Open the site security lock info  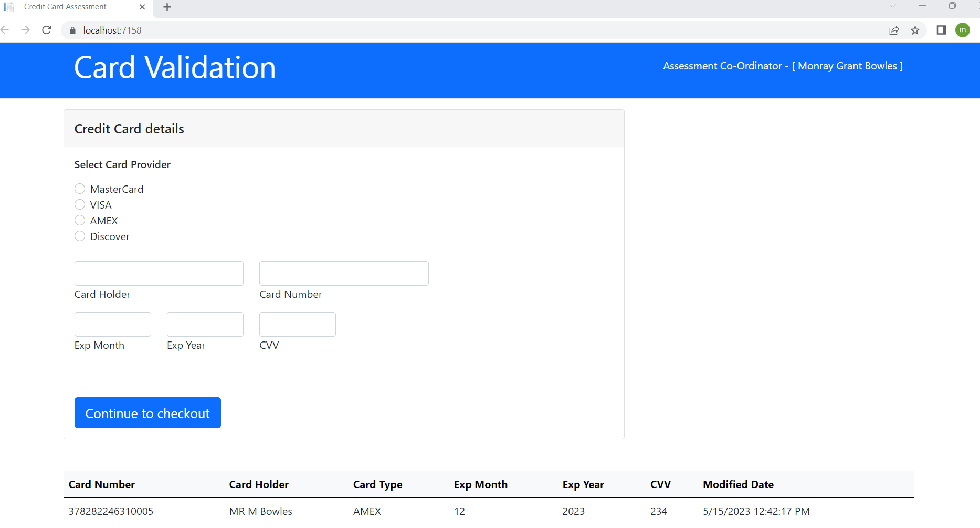[x=72, y=30]
